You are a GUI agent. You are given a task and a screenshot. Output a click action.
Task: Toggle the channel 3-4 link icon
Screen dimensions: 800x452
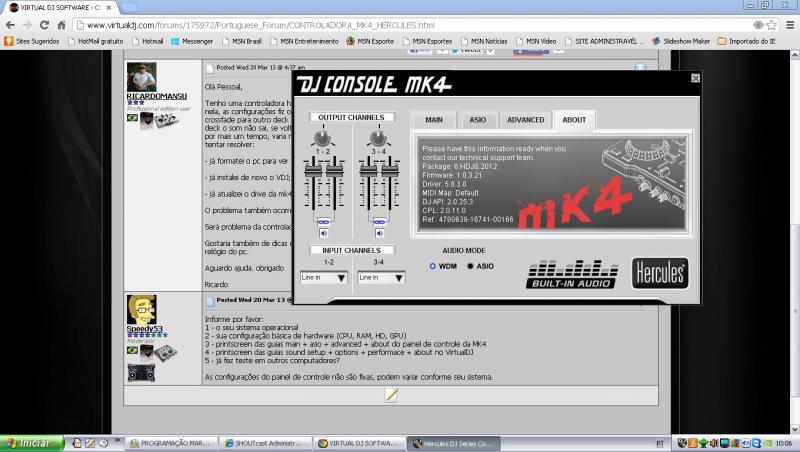[x=379, y=222]
